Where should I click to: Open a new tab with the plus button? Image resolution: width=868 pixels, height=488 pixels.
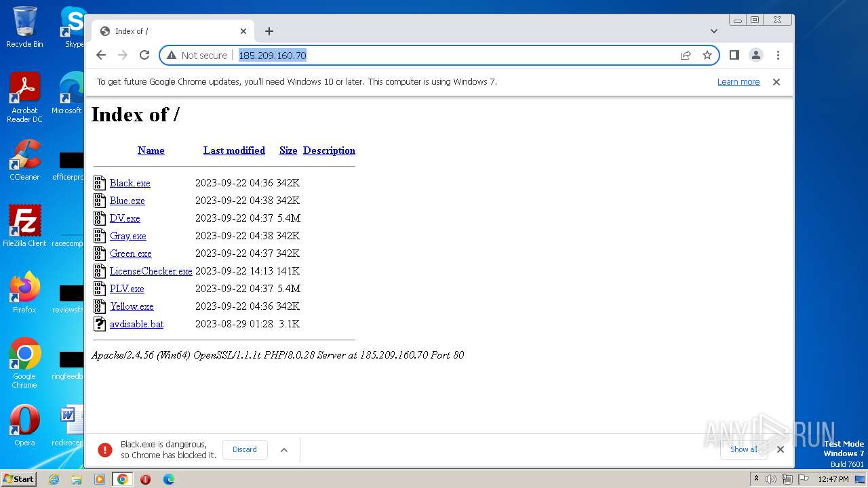[269, 31]
